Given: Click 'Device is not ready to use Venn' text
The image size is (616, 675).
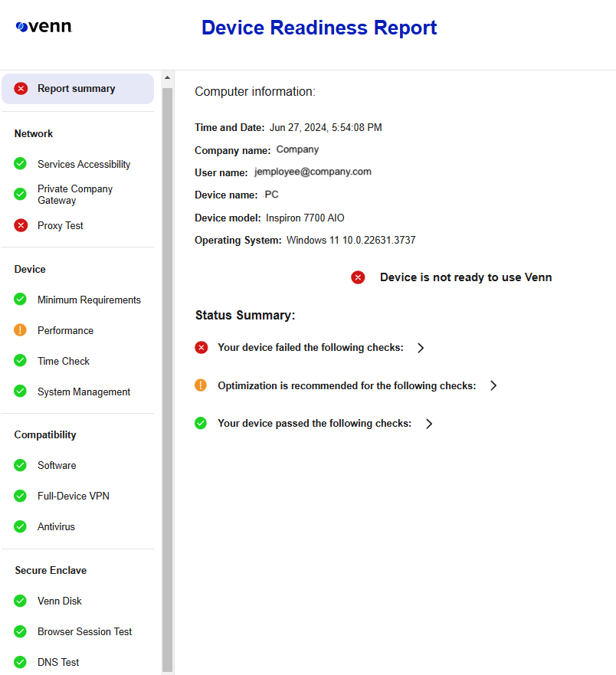Looking at the screenshot, I should click(x=466, y=277).
